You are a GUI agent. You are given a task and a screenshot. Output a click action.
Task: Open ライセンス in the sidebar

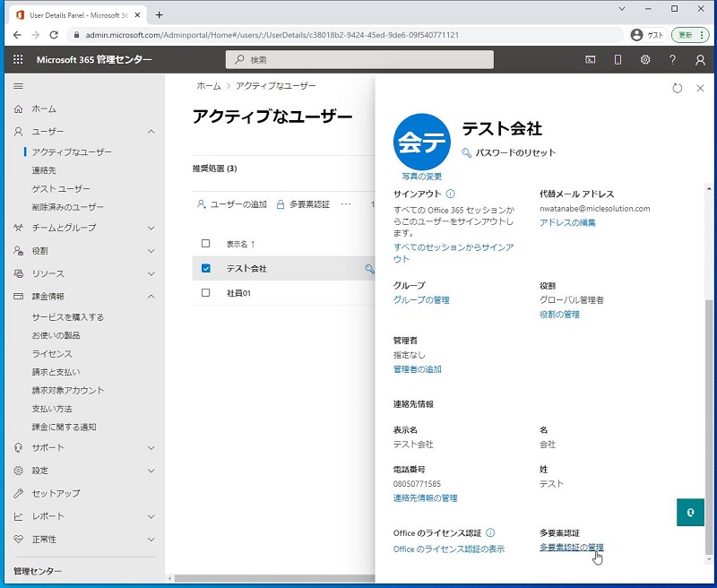click(x=52, y=353)
